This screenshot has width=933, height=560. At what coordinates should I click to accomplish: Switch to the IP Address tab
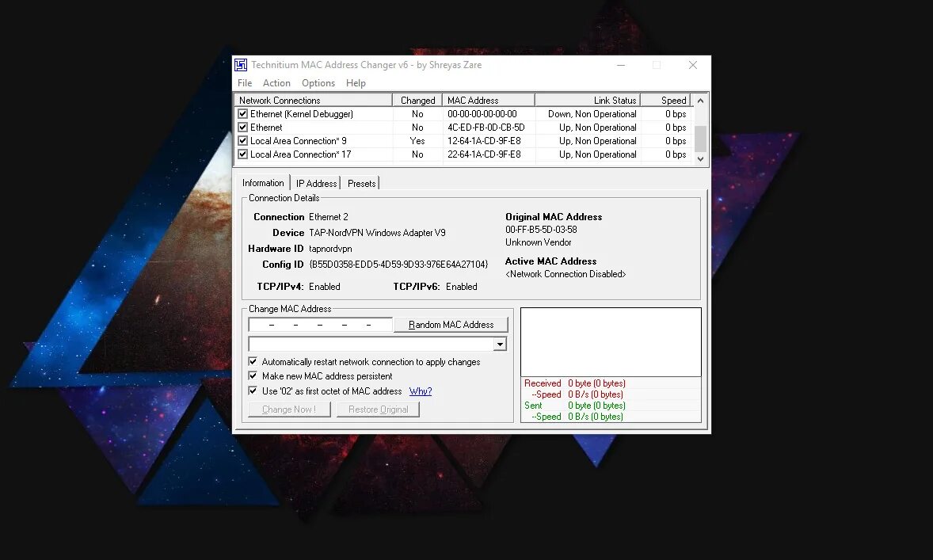317,183
